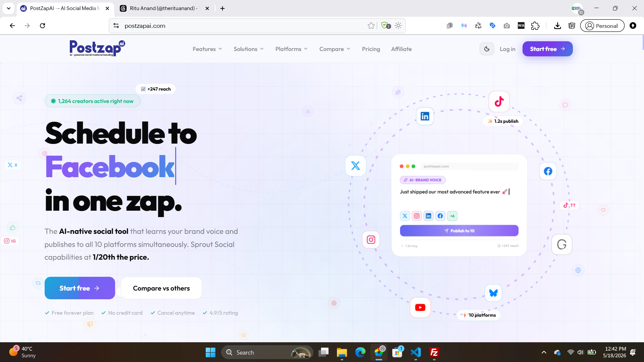
Task: Click the 4.9/5 rating text
Action: [224, 313]
